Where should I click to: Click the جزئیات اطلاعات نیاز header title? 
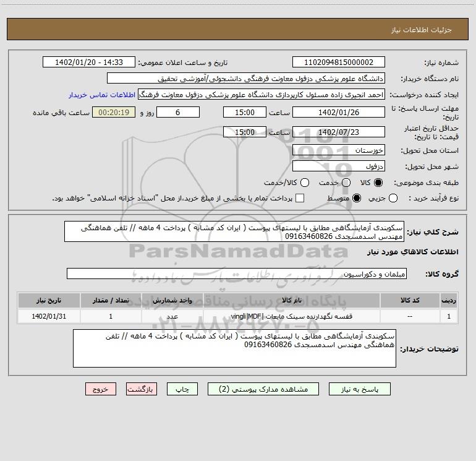[x=422, y=30]
